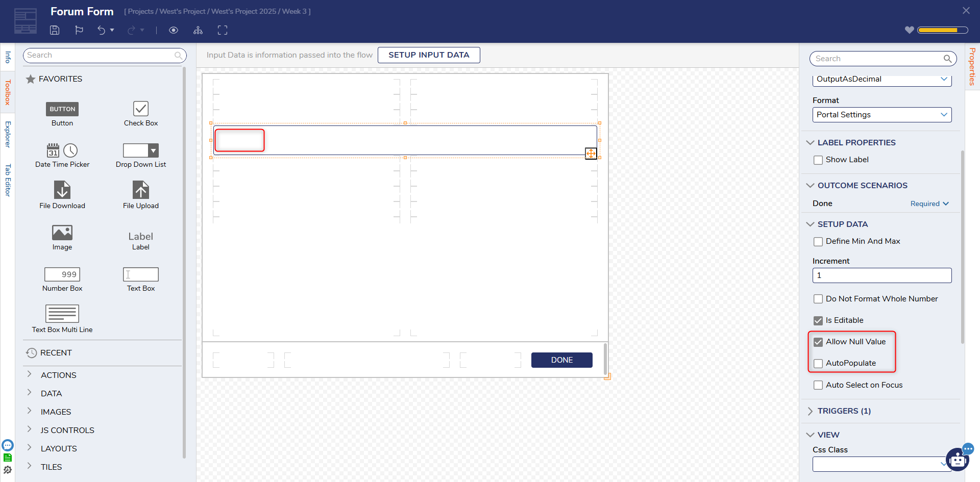
Task: Click the flag icon in the toolbar
Action: click(79, 30)
